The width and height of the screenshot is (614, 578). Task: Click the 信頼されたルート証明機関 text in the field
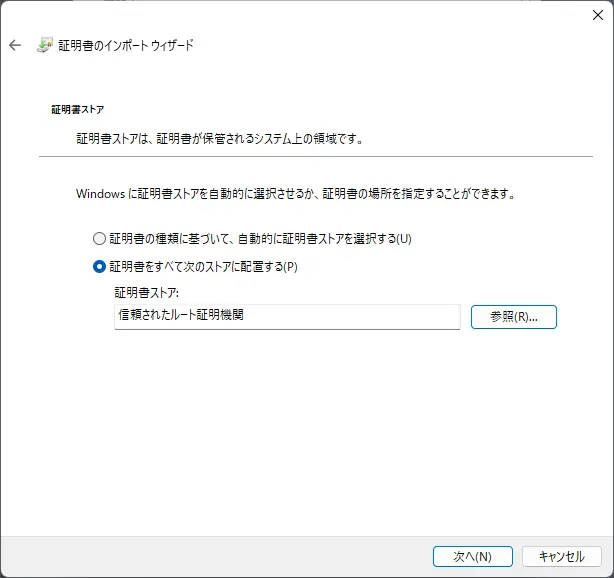tap(181, 315)
